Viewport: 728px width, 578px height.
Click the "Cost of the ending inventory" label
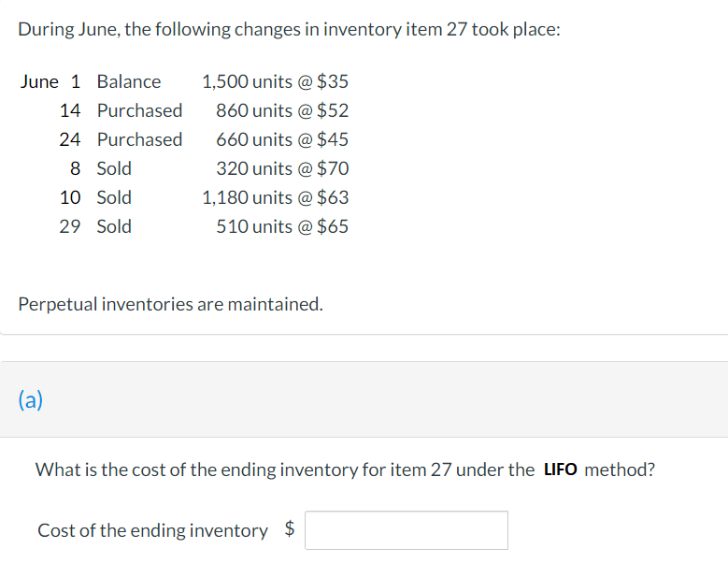[x=152, y=530]
